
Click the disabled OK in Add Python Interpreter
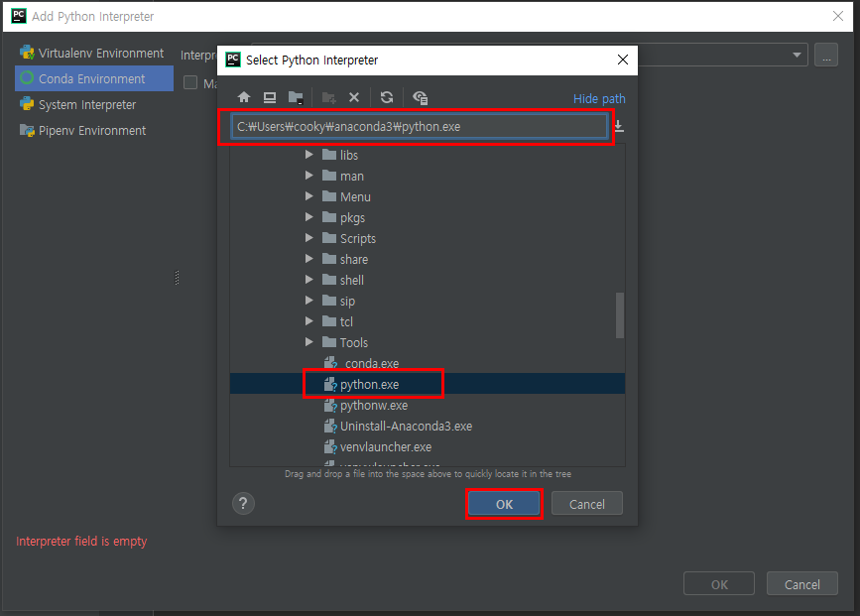tap(719, 584)
